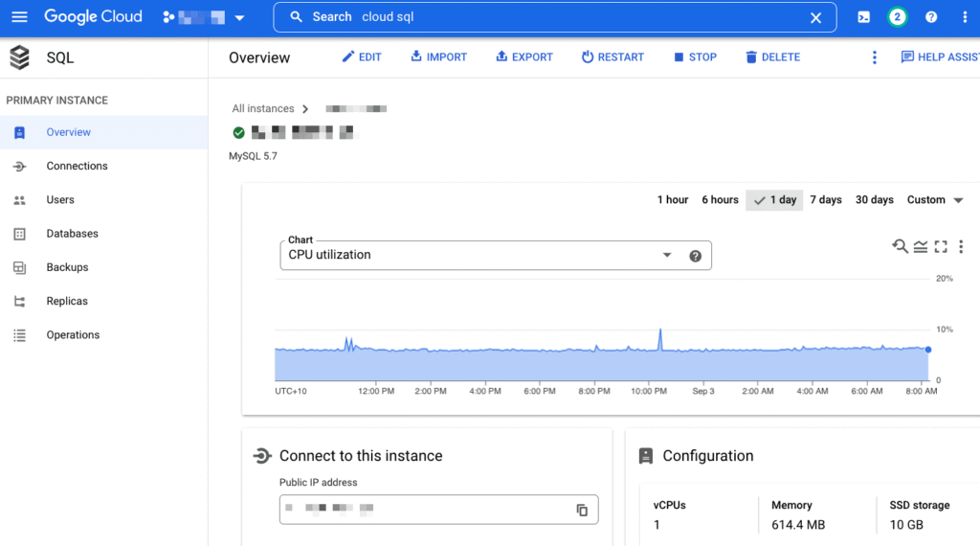Open Databases in sidebar
Image resolution: width=980 pixels, height=546 pixels.
103,234
